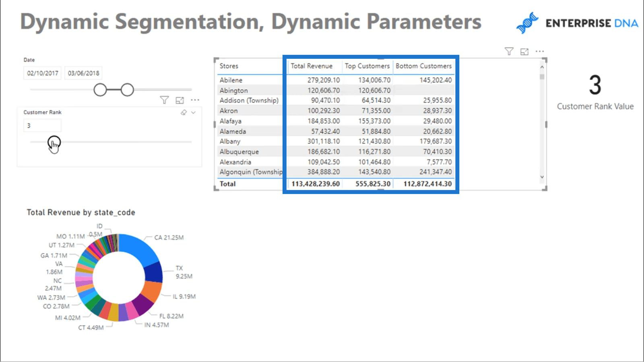The width and height of the screenshot is (644, 362).
Task: Click the CO 2.78M data label
Action: click(x=56, y=306)
